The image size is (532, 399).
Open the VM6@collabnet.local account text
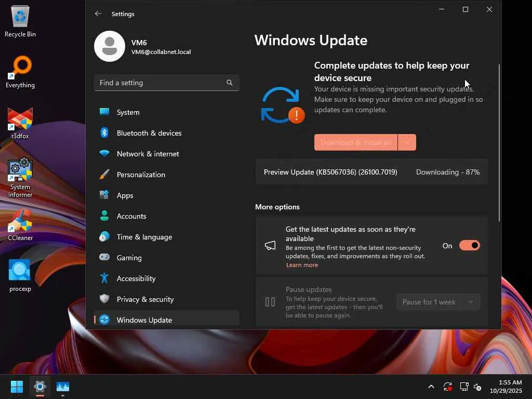161,52
